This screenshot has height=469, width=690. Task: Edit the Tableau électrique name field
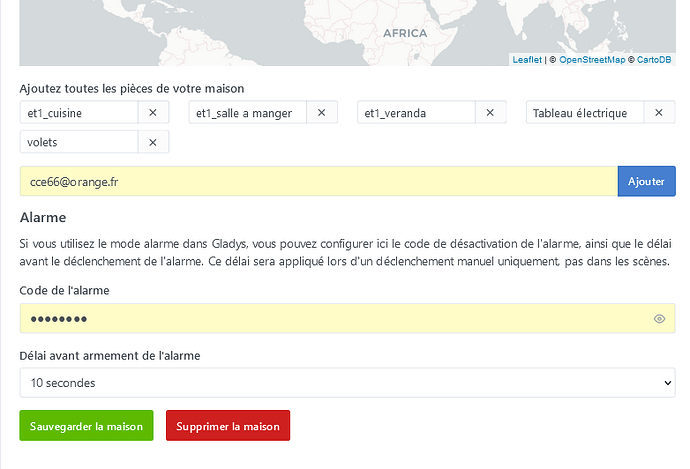tap(585, 113)
